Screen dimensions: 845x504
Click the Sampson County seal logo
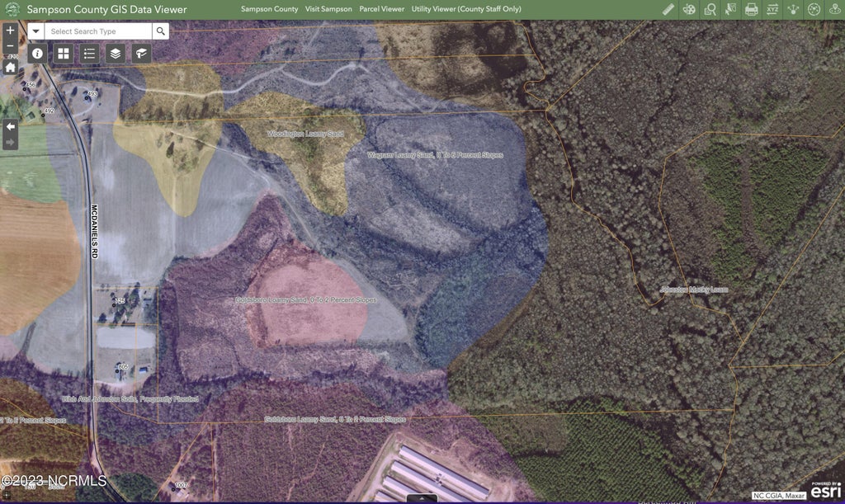tap(12, 9)
